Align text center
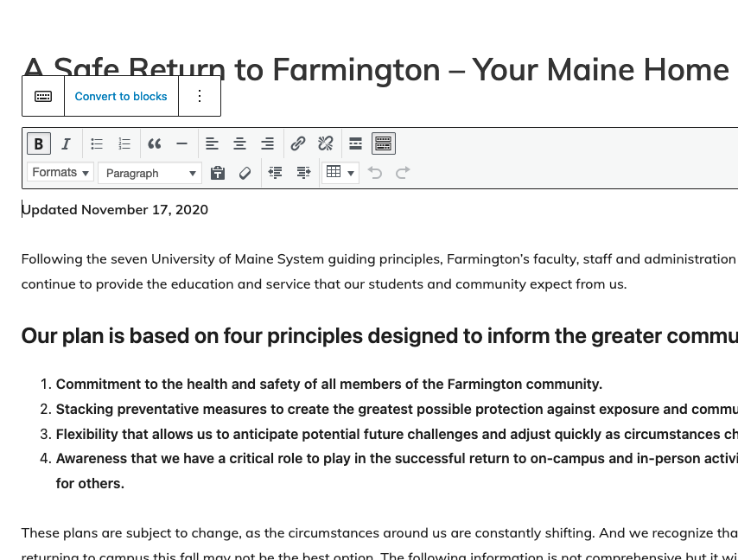The width and height of the screenshot is (738, 560). tap(239, 143)
